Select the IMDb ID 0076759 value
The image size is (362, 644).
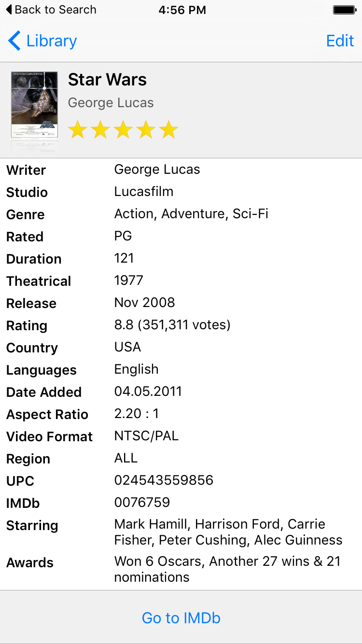(142, 502)
